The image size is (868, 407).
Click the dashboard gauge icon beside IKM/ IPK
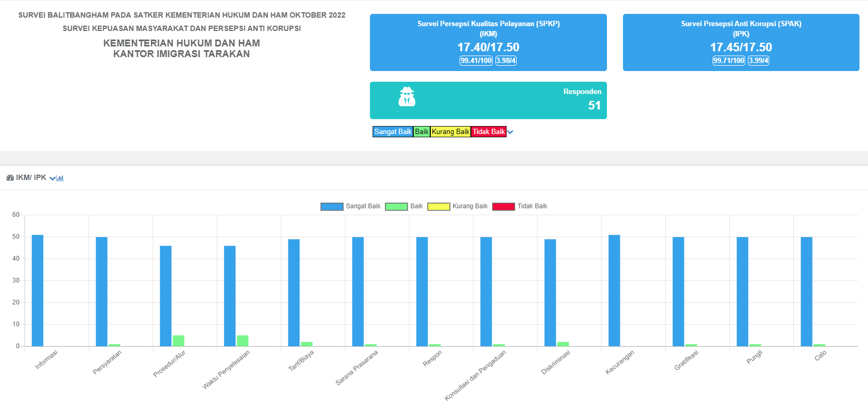pyautogui.click(x=10, y=178)
